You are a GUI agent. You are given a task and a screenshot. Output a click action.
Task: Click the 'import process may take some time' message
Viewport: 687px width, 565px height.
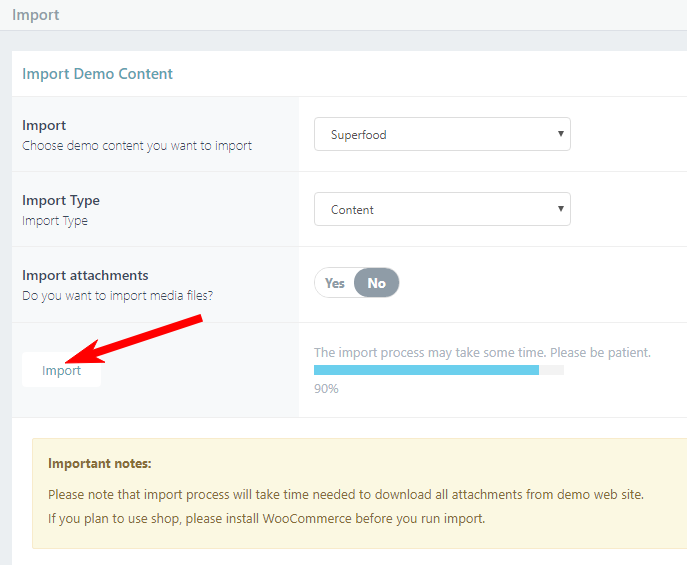pyautogui.click(x=482, y=353)
